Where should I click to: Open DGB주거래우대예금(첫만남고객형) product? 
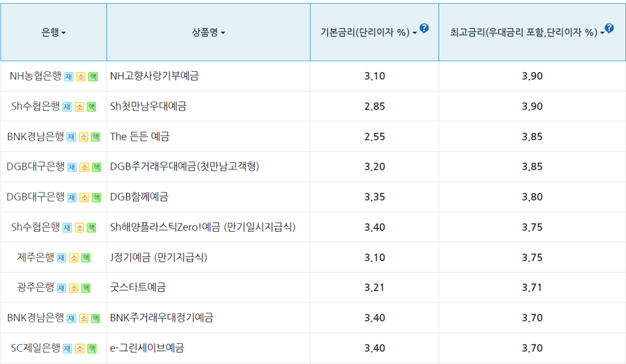[x=184, y=167]
